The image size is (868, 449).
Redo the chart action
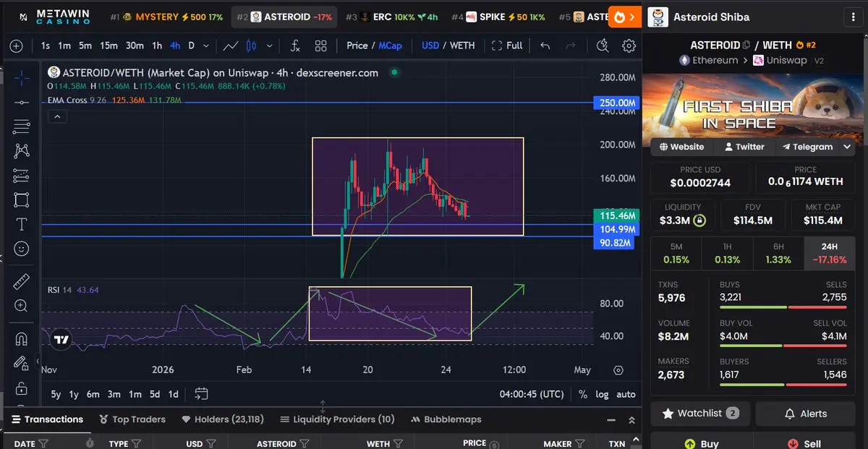click(x=571, y=46)
